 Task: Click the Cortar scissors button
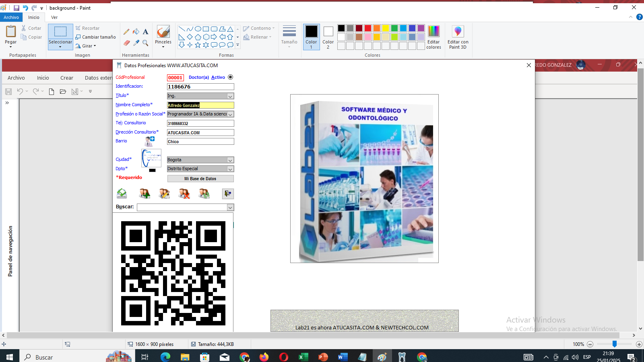click(x=31, y=28)
